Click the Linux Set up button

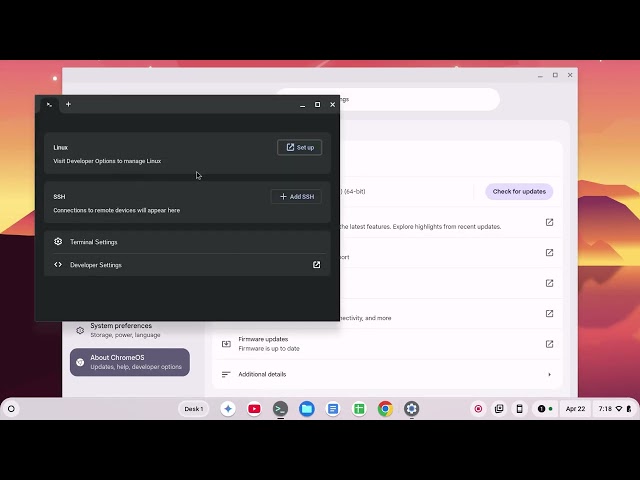(299, 147)
